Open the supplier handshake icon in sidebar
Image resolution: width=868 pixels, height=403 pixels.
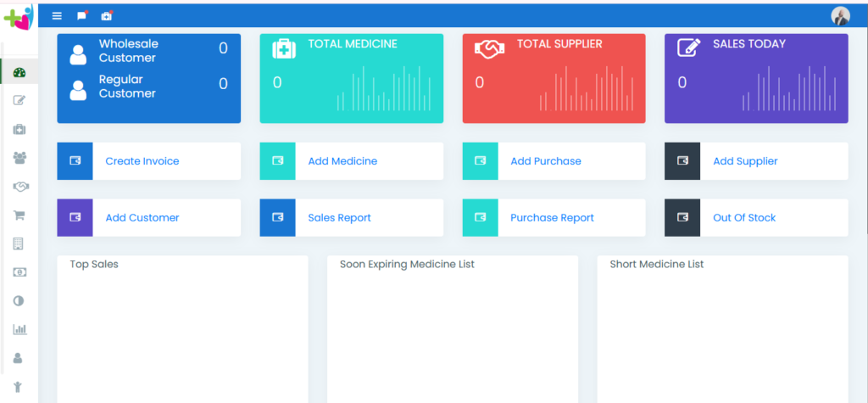19,187
